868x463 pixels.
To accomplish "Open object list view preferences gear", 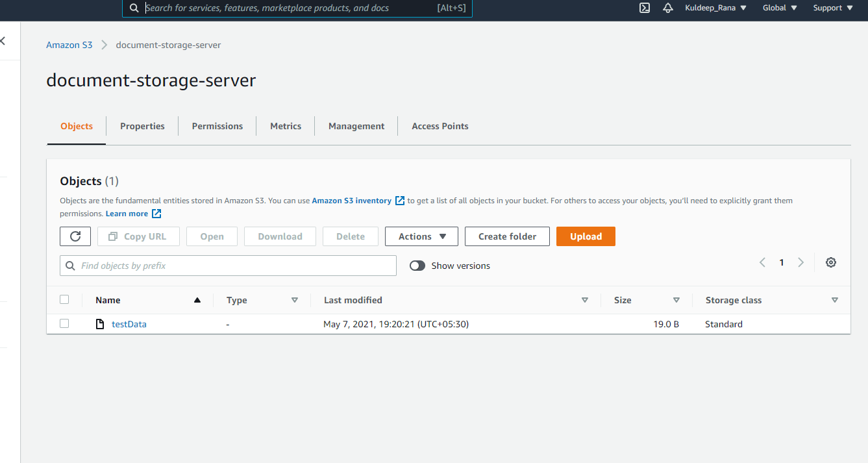I will (831, 262).
